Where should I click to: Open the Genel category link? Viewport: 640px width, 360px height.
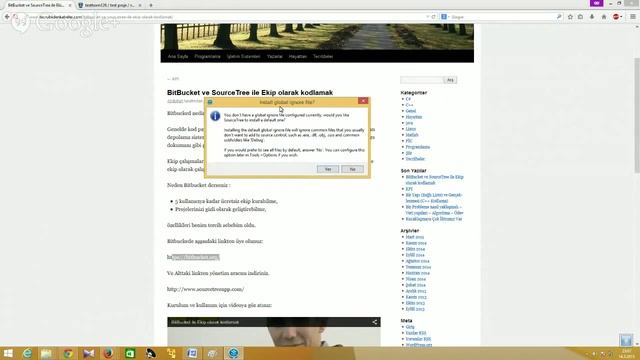click(411, 111)
